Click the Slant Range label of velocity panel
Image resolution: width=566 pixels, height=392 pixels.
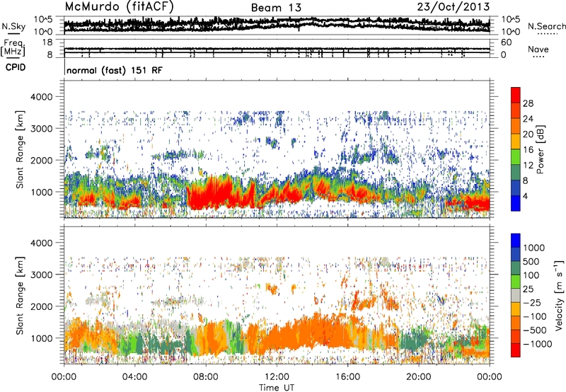click(20, 296)
